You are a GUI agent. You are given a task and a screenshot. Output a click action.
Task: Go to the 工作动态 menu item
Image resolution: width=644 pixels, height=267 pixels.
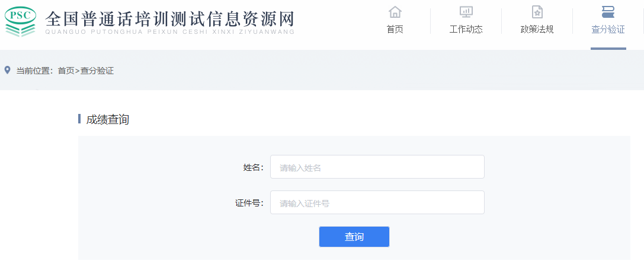coord(466,29)
